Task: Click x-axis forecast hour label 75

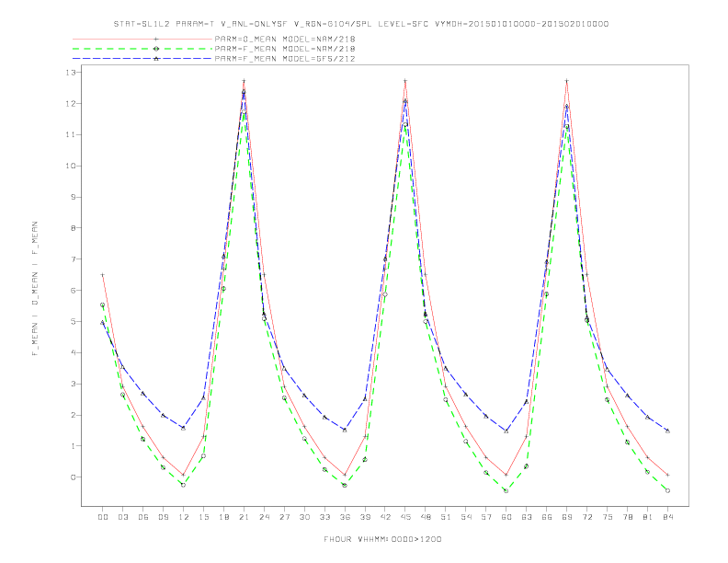Action: (x=608, y=517)
